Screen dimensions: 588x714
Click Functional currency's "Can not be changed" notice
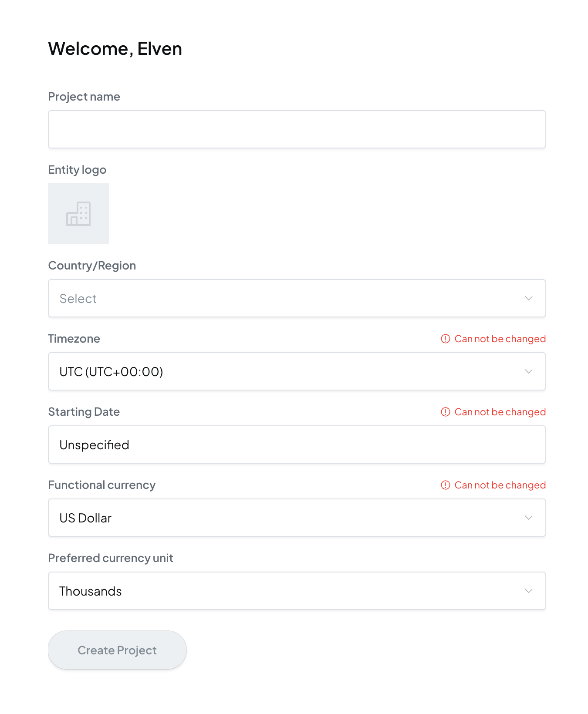(500, 485)
